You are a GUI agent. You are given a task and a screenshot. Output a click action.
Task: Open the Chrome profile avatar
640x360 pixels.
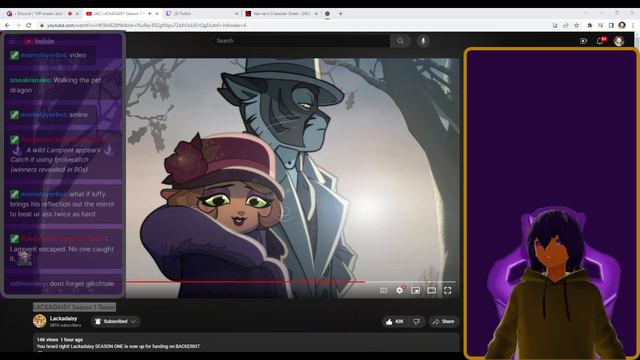622,25
